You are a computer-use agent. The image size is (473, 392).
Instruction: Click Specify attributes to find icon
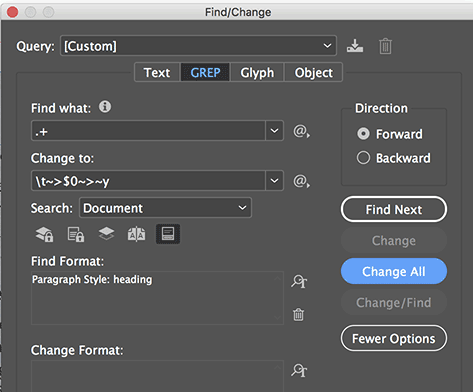click(x=299, y=281)
